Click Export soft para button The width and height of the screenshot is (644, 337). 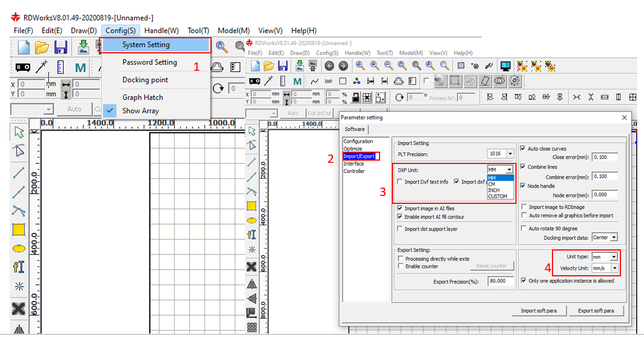pos(596,311)
